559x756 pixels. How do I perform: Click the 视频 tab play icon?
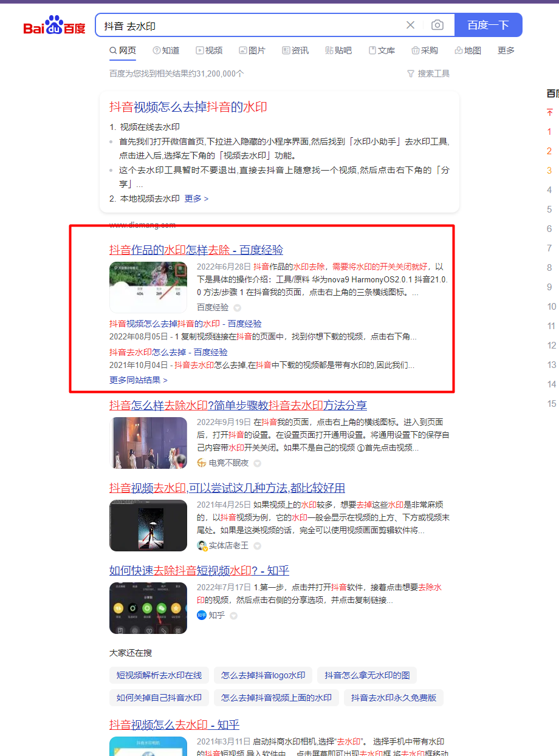click(200, 50)
